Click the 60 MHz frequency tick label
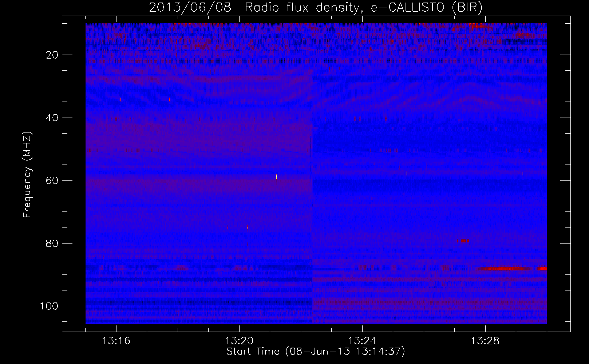The width and height of the screenshot is (589, 364). tap(52, 181)
